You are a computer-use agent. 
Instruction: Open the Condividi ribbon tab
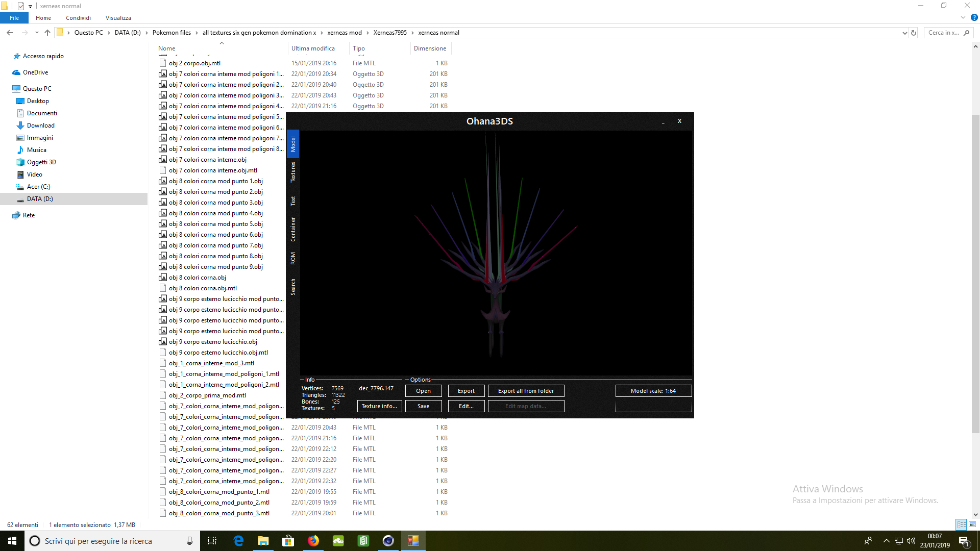[78, 18]
